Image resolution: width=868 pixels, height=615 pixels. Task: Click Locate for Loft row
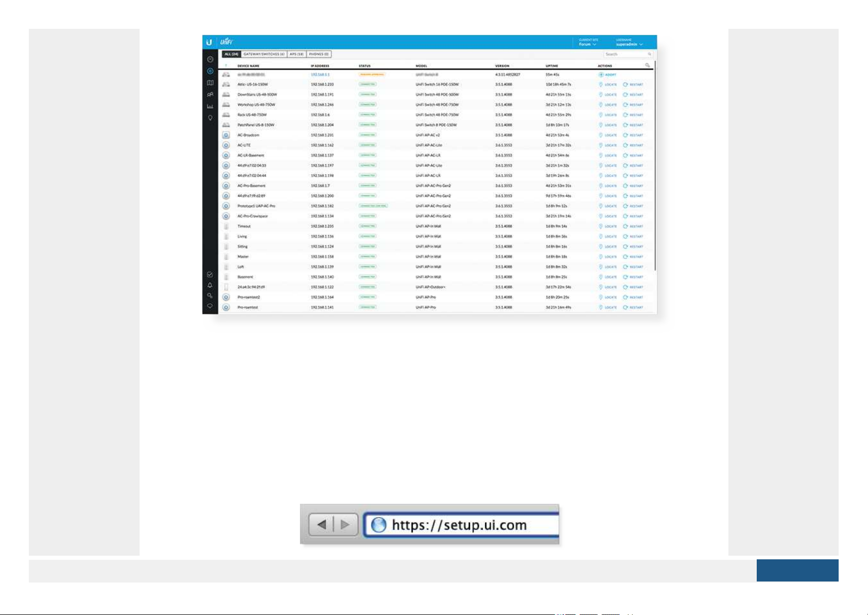(x=608, y=267)
